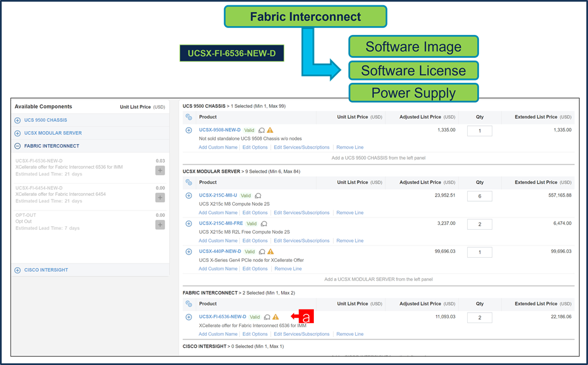Click Remove Line under UCSX-215C-M8-FRE
Screen dimensions: 588x365
tap(350, 241)
